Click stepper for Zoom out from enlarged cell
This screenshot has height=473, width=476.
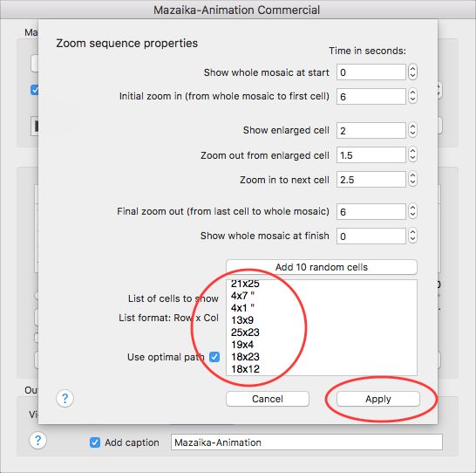[x=412, y=155]
